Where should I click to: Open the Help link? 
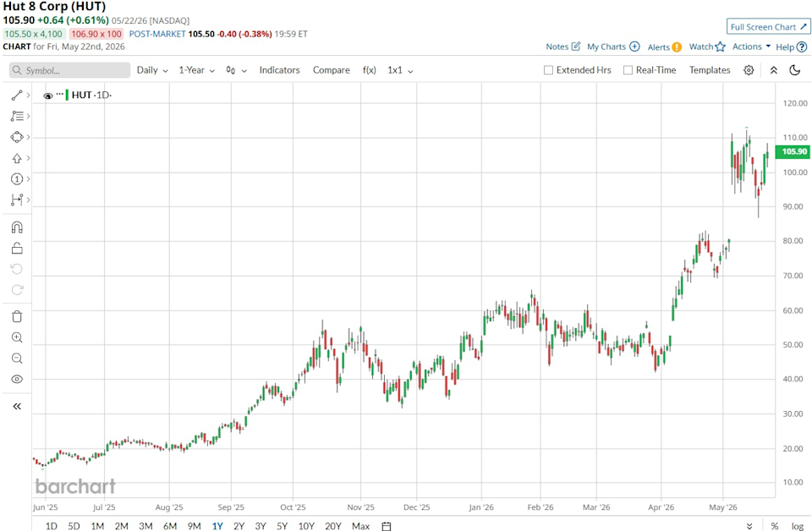pos(792,47)
